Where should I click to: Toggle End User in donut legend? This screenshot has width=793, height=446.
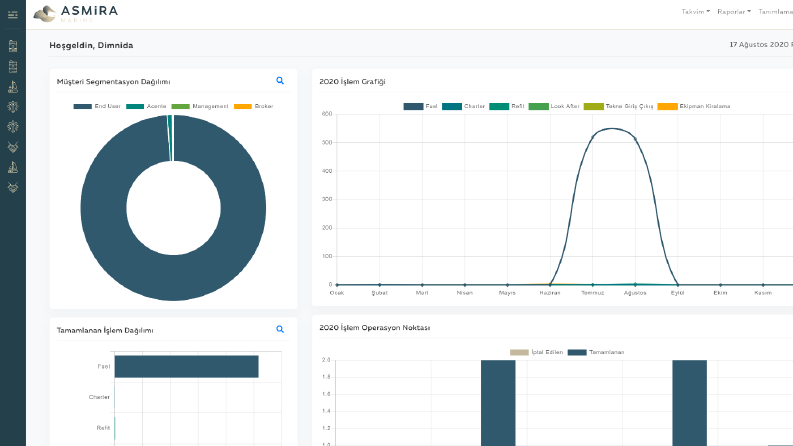(x=97, y=106)
